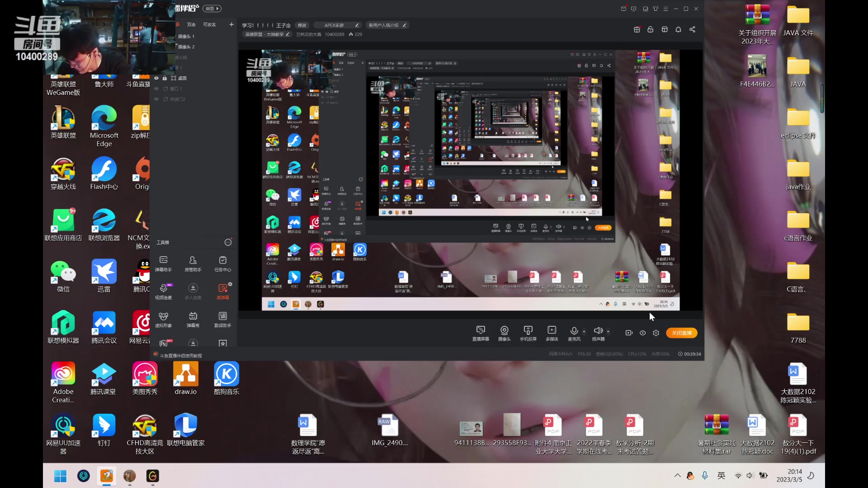Screen dimensions: 868x488
Task: Mute the 扬声器 speaker
Action: pyautogui.click(x=598, y=333)
